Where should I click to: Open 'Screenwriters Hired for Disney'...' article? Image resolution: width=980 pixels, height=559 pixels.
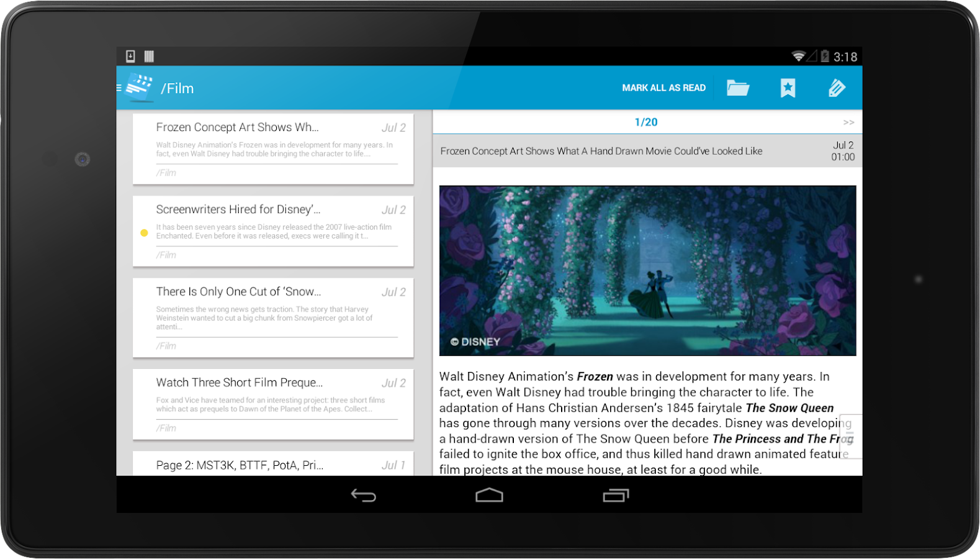(x=273, y=231)
